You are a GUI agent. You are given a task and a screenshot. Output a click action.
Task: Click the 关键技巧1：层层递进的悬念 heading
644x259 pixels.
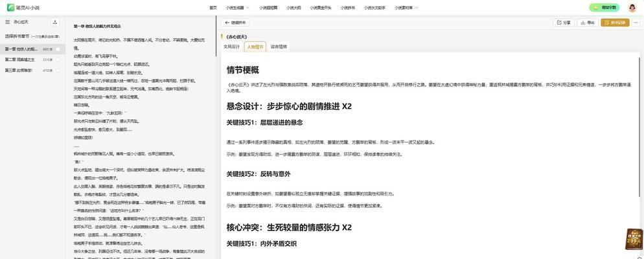coord(265,122)
